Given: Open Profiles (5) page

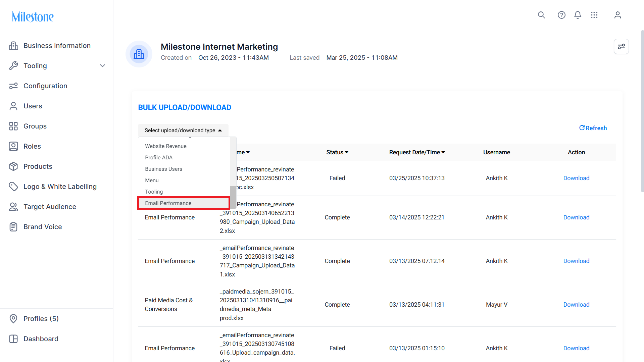Looking at the screenshot, I should coord(41,319).
